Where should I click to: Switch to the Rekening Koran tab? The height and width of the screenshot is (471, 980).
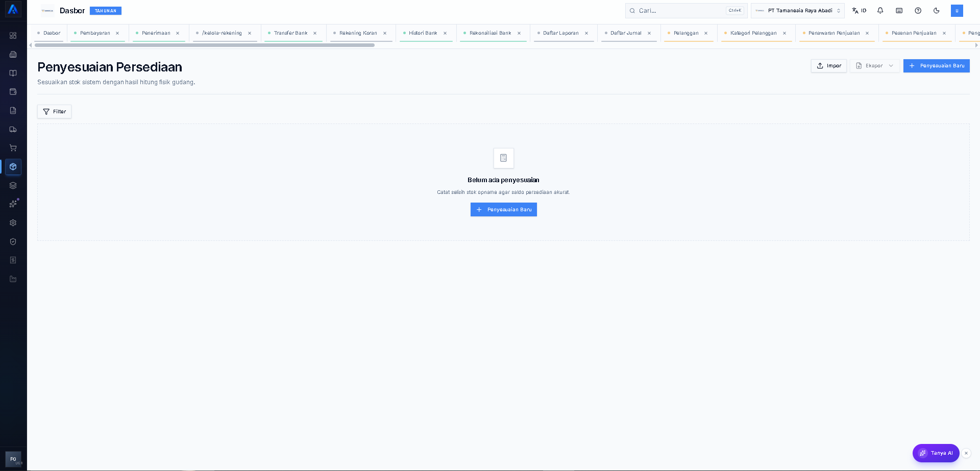358,33
